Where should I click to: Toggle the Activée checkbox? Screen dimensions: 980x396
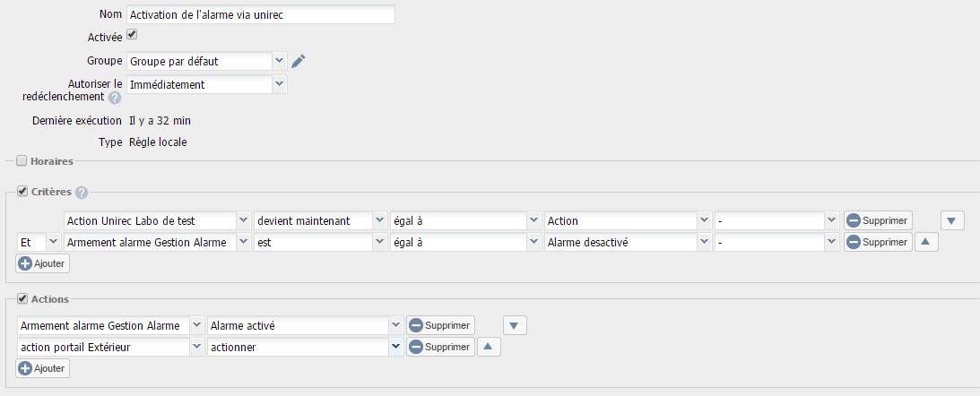click(x=132, y=34)
